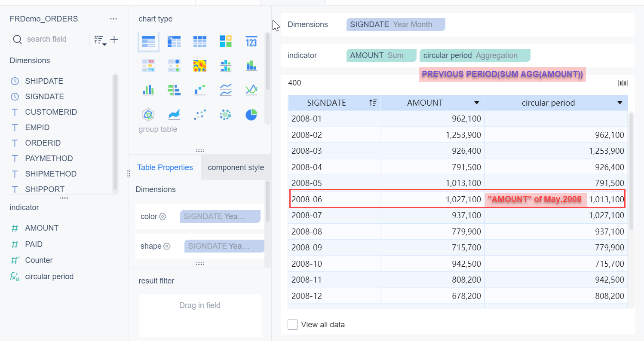This screenshot has height=341, width=644.
Task: Open AMOUNT column header dropdown arrow
Action: [x=476, y=103]
